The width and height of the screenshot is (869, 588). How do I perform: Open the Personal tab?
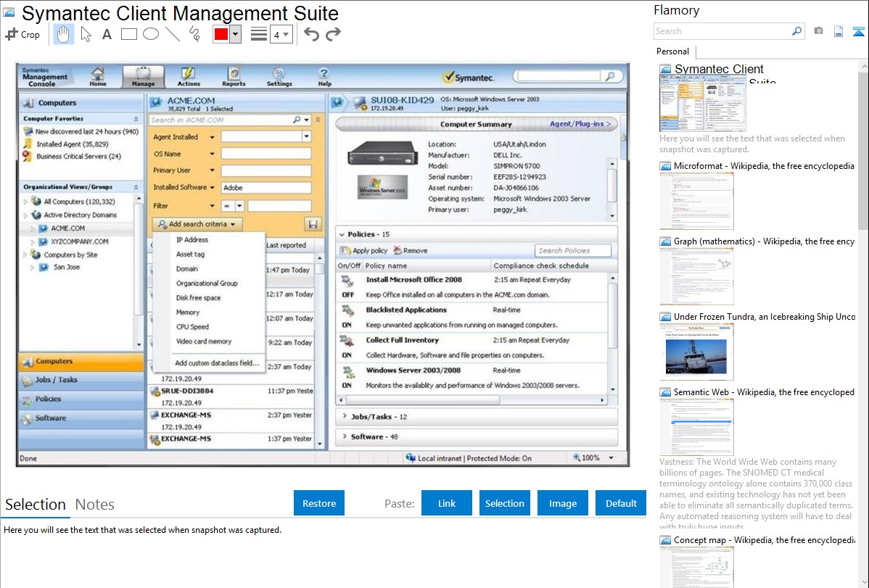[672, 51]
